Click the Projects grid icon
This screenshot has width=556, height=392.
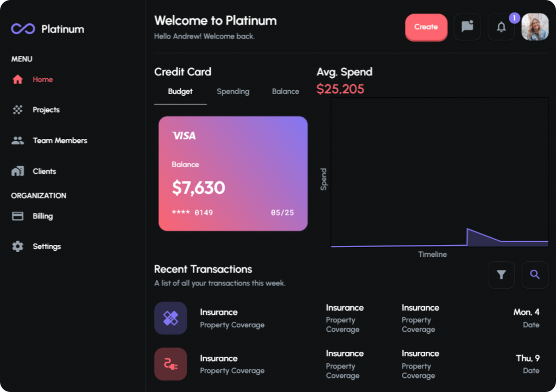point(17,110)
